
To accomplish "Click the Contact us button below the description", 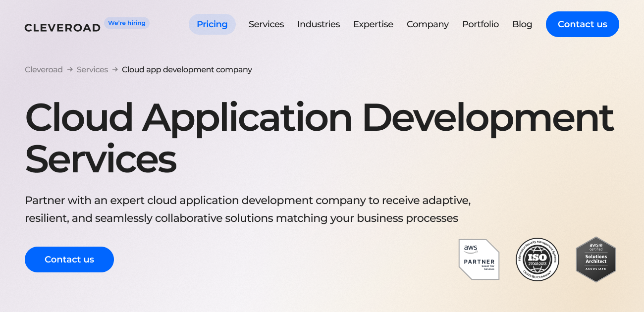I will point(69,259).
